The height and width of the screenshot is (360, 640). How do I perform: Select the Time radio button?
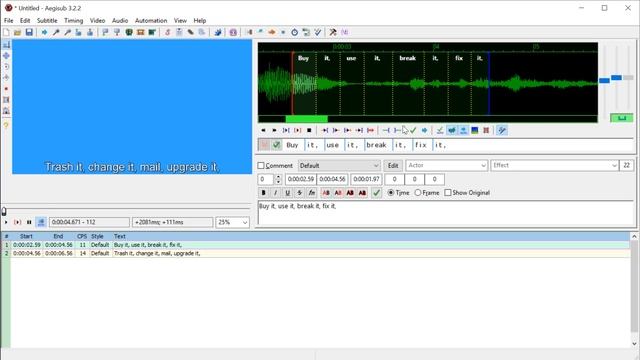pyautogui.click(x=391, y=193)
